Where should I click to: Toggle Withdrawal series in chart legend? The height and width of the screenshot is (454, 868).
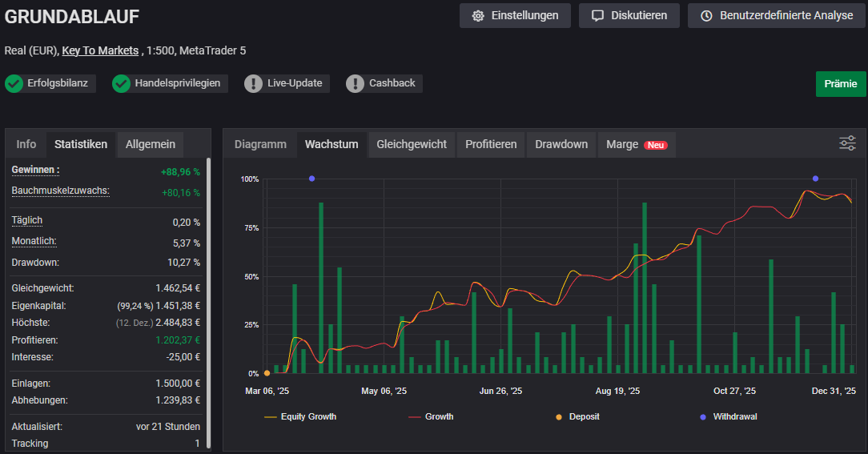(x=727, y=416)
